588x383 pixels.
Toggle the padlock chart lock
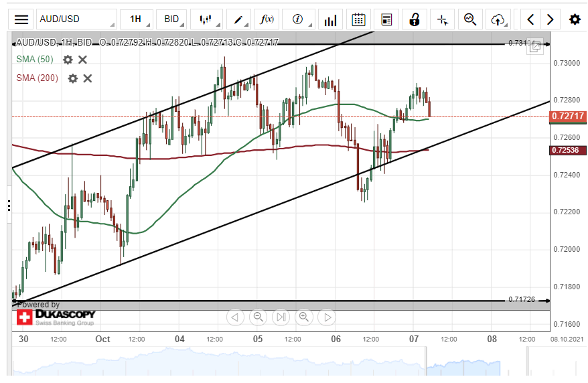coord(415,19)
